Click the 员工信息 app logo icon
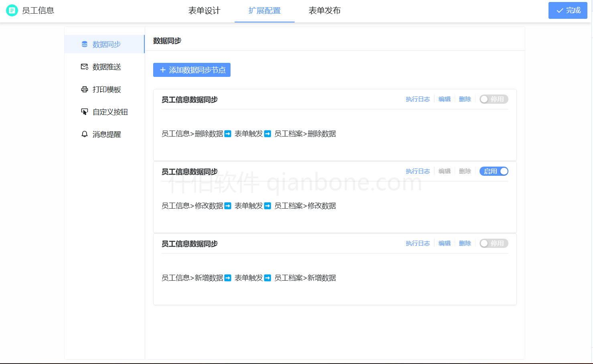The image size is (593, 364). point(11,10)
